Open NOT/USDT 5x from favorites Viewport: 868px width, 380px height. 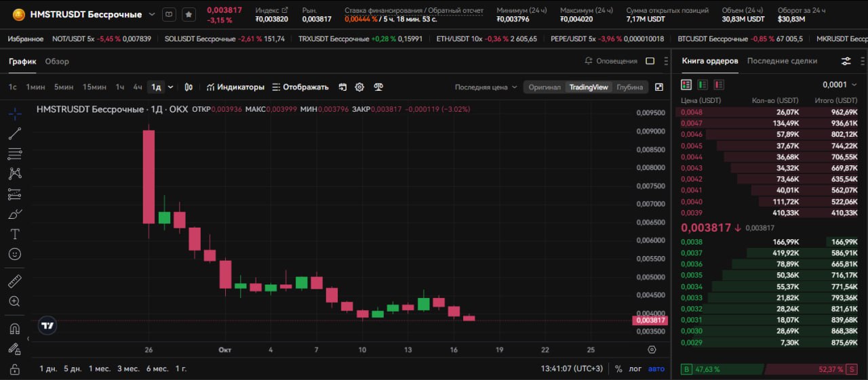(x=102, y=39)
